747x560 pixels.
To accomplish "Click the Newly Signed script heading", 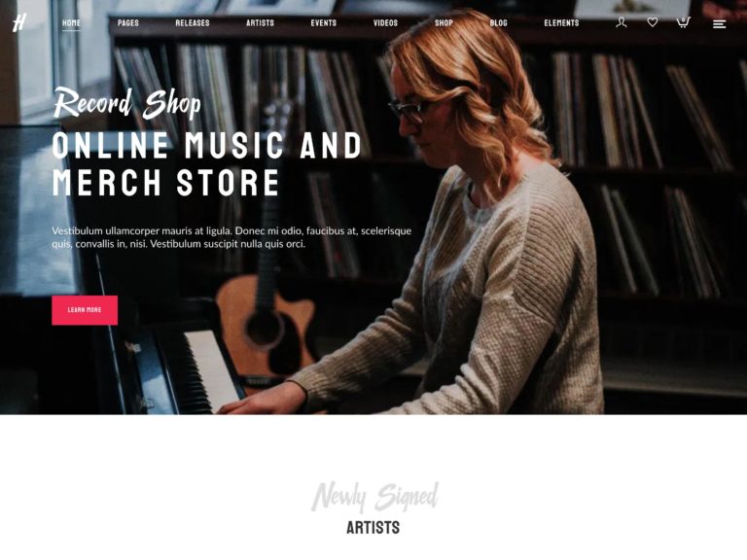I will pos(374,496).
